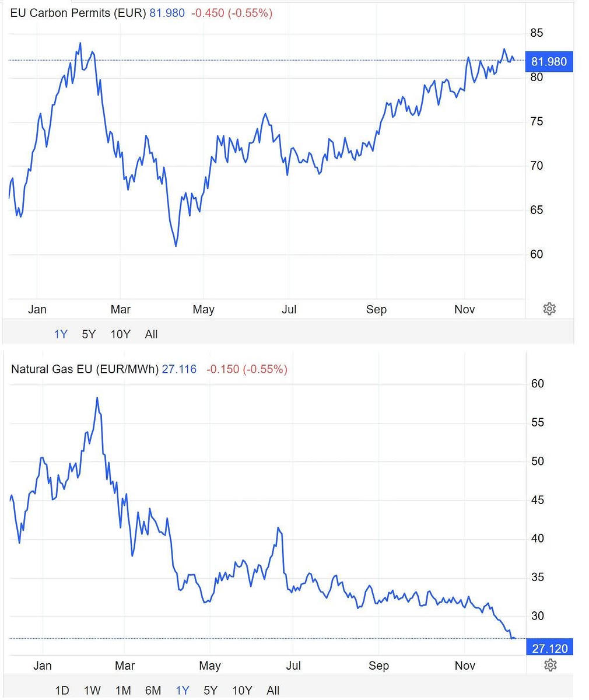
Task: Switch natural gas chart to 1M range
Action: [123, 691]
